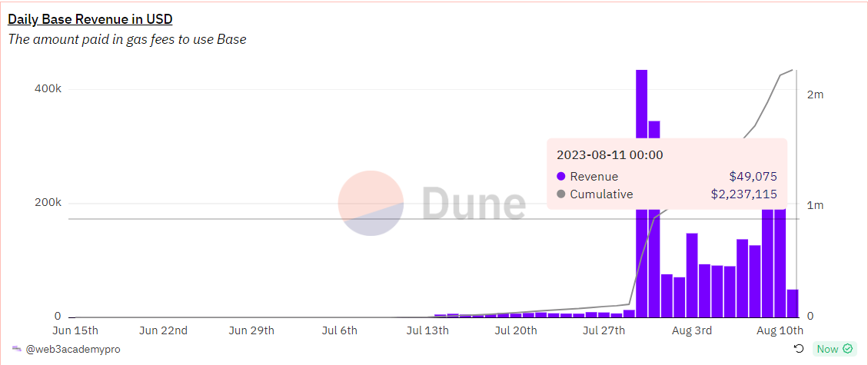Click the Jul 27th axis label
868x365 pixels.
click(x=604, y=330)
